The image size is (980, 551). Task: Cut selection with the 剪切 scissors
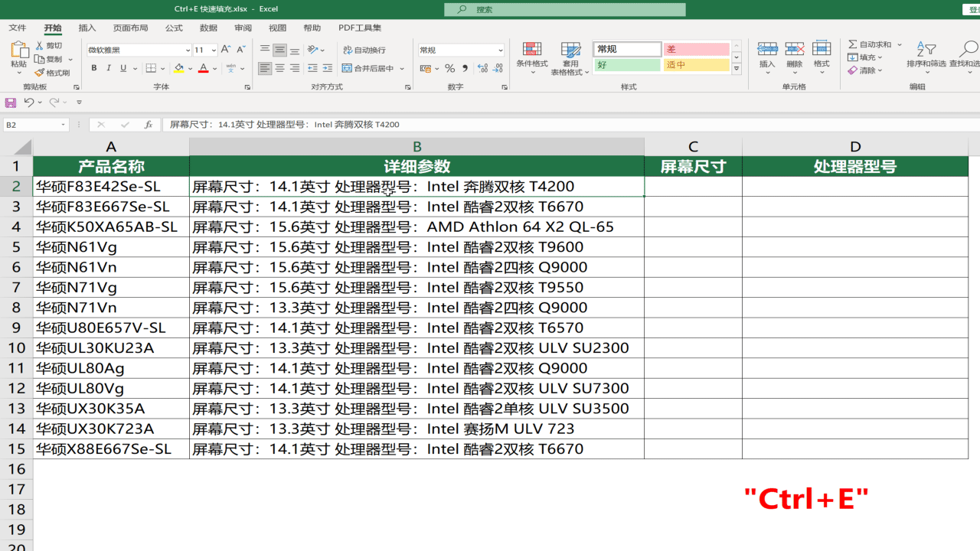(50, 46)
